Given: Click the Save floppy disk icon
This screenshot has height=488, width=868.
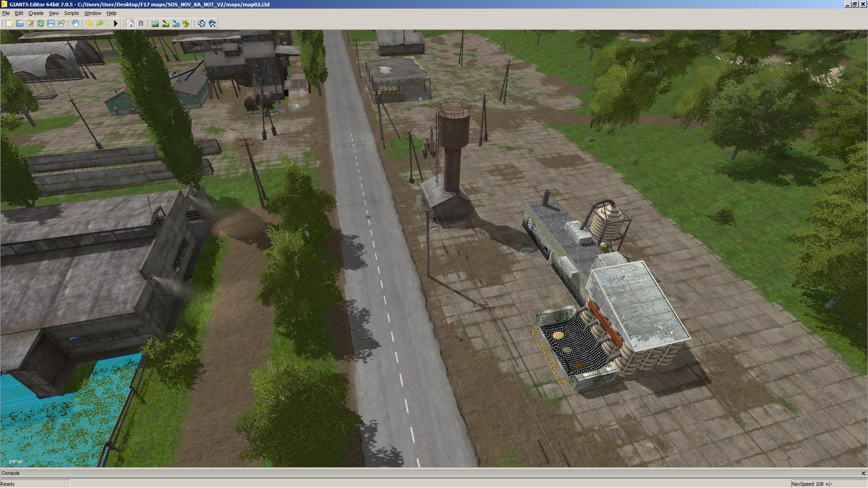Looking at the screenshot, I should click(51, 23).
